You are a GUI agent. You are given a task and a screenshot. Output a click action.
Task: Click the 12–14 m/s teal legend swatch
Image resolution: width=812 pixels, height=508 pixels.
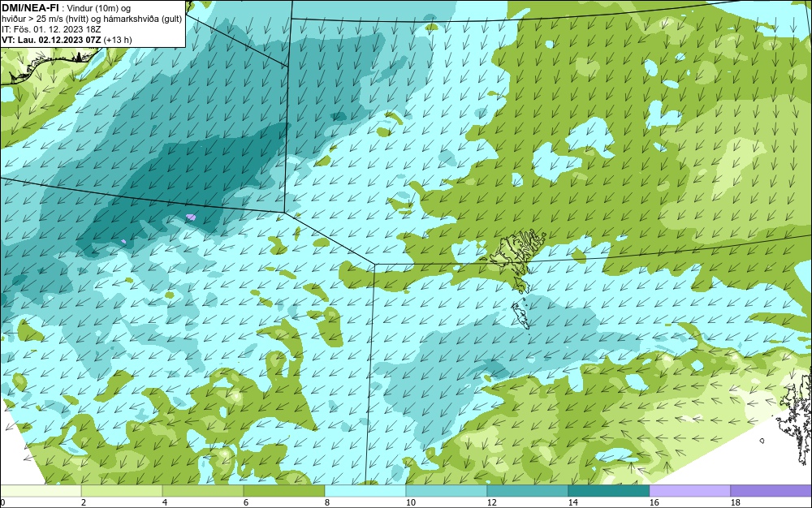coord(527,491)
